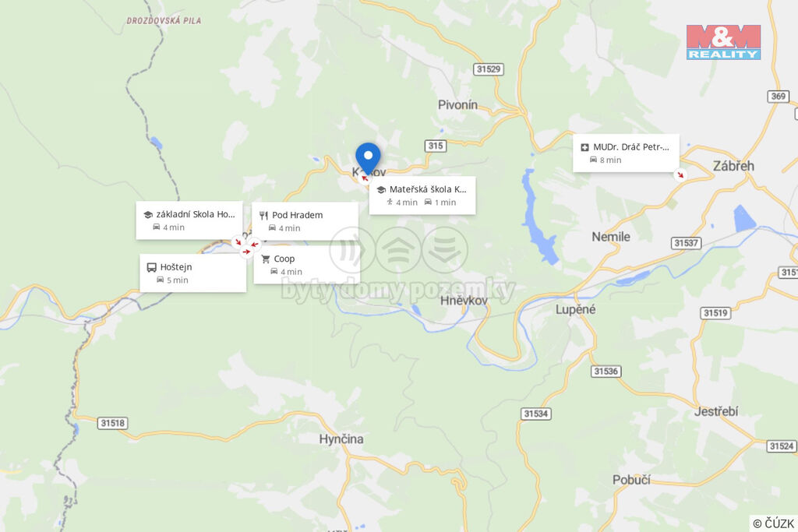Click the MUDr. Dráč Petr medical icon

click(x=584, y=147)
